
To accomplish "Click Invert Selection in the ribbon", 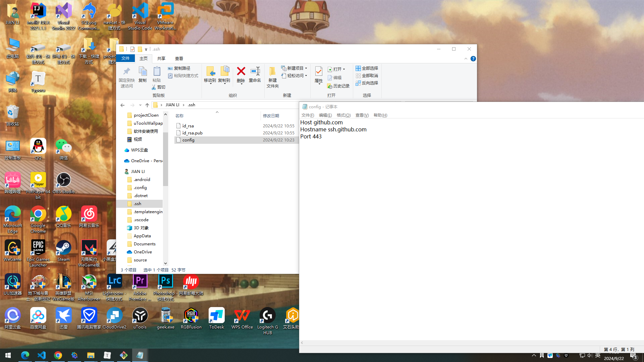I will [367, 83].
